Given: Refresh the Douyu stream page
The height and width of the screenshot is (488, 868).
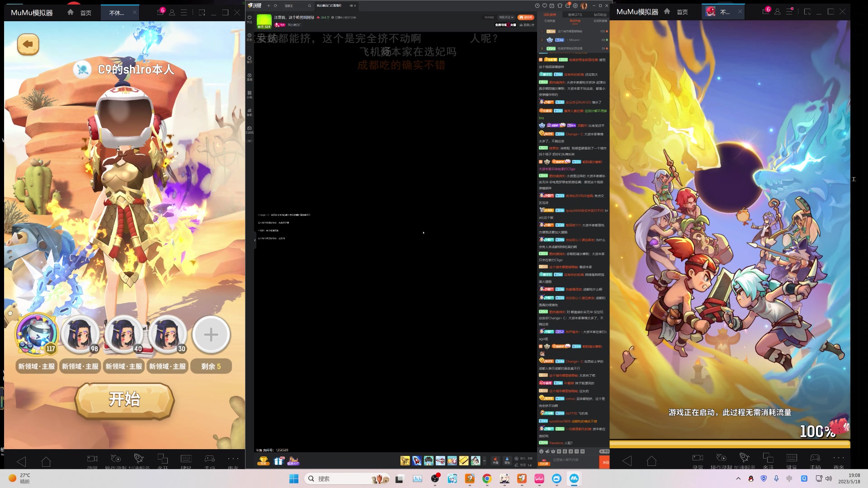Looking at the screenshot, I should coord(275,6).
